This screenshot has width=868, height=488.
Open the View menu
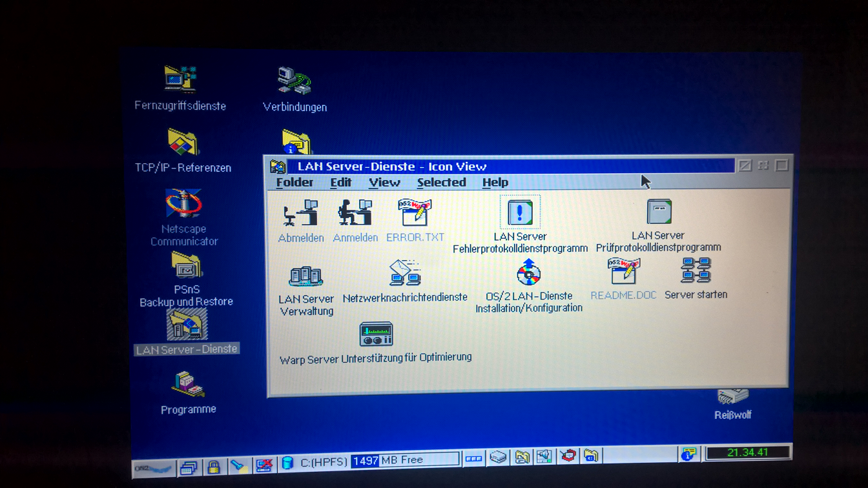tap(384, 183)
